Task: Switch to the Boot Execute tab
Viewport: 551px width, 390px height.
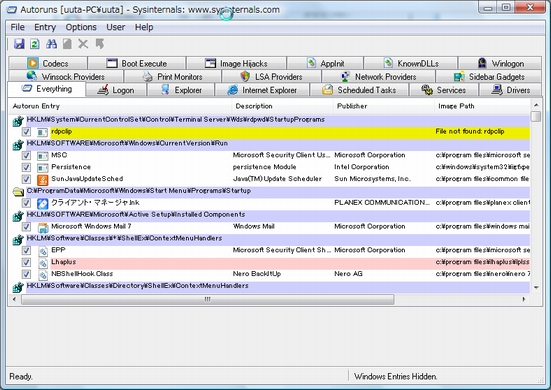Action: [x=137, y=63]
